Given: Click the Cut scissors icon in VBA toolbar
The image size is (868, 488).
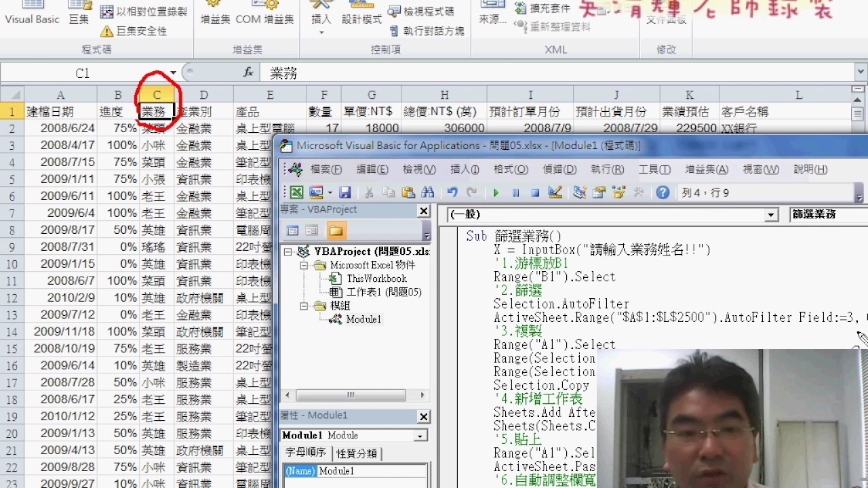Looking at the screenshot, I should (x=369, y=192).
